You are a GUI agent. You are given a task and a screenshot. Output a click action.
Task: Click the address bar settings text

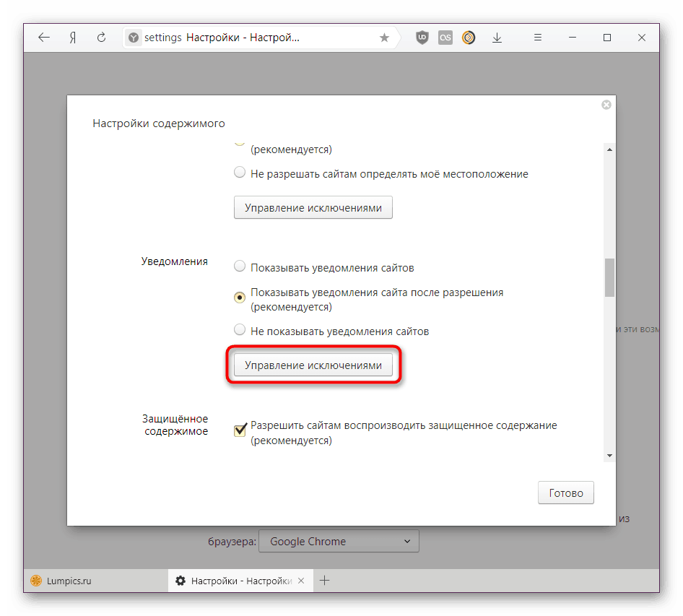pyautogui.click(x=163, y=38)
